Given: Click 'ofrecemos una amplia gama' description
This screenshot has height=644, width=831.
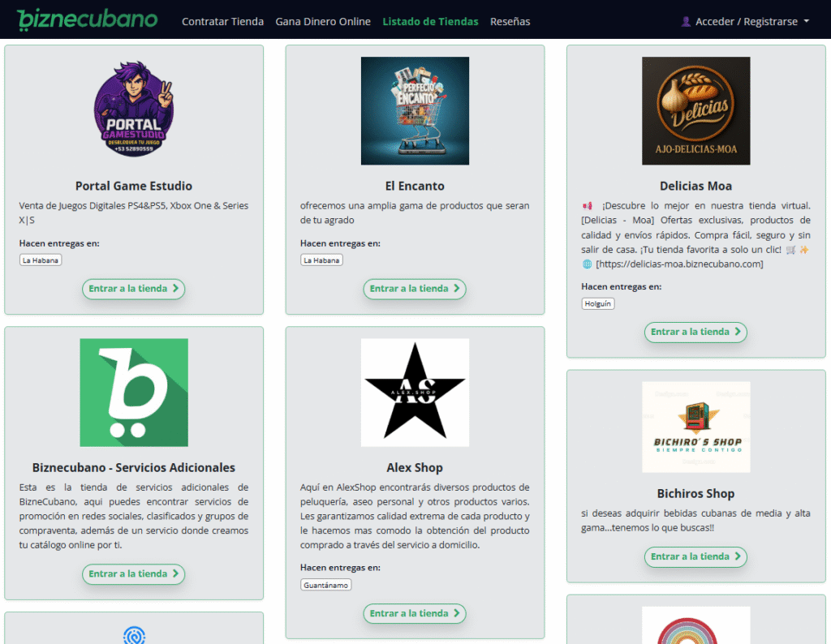Looking at the screenshot, I should tap(415, 213).
